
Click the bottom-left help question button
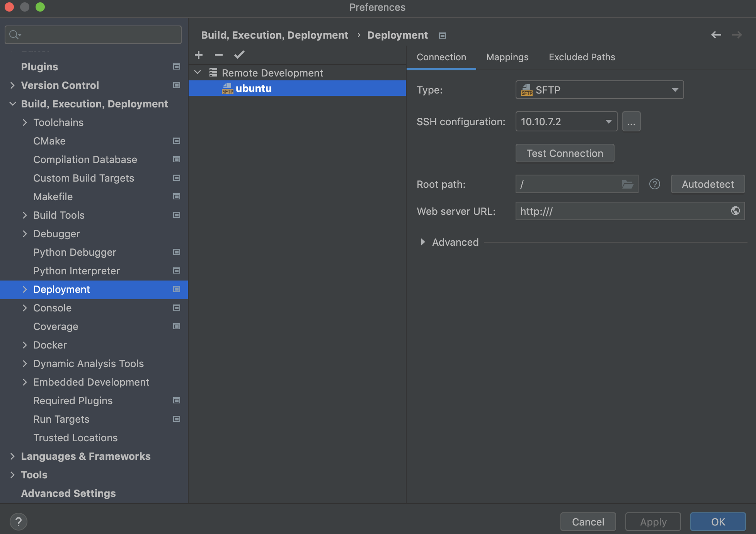tap(18, 522)
